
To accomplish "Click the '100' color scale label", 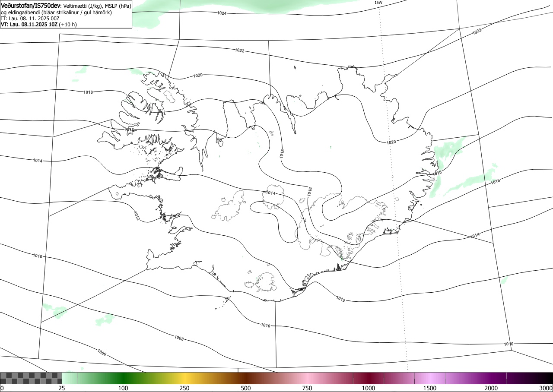I will click(x=123, y=388).
